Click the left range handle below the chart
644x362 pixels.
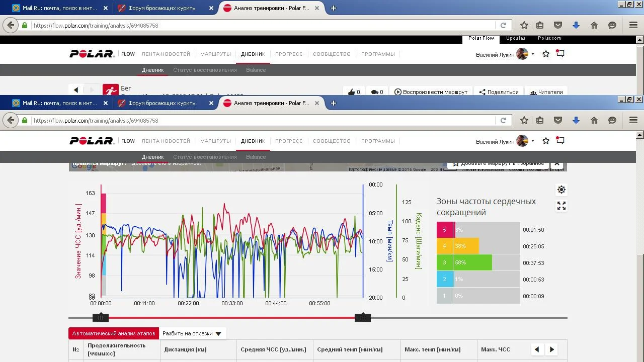pos(101,317)
